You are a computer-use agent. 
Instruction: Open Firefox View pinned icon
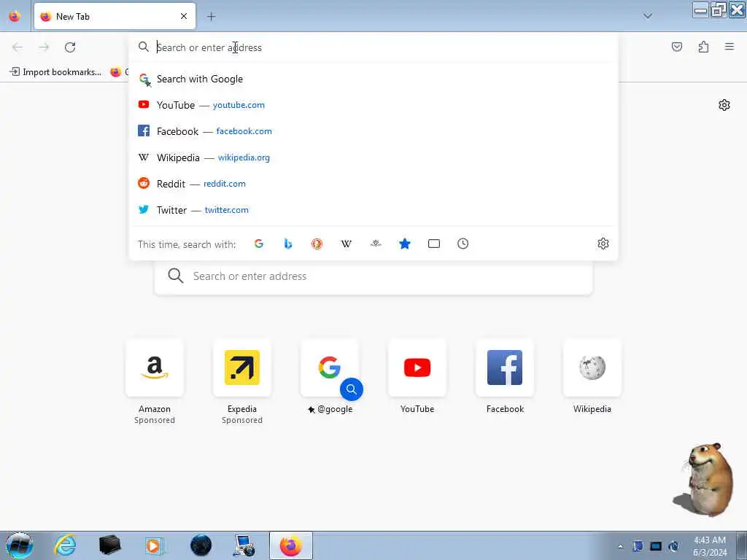[x=15, y=16]
